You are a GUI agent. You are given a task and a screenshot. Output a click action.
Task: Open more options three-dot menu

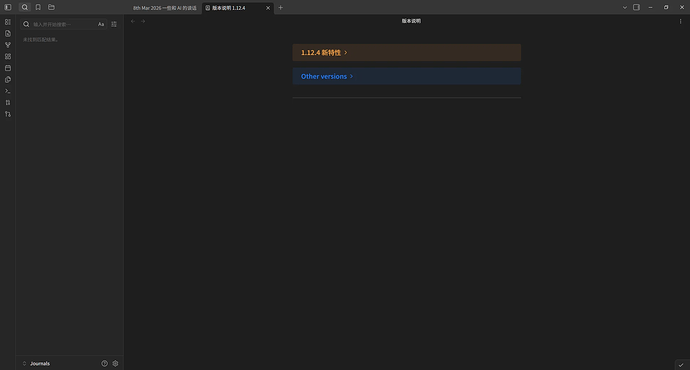pos(680,21)
